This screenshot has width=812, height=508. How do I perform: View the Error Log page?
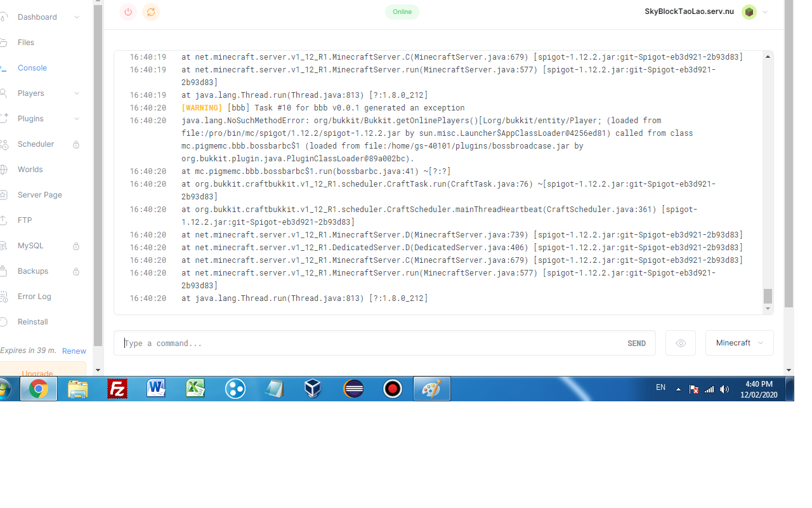tap(34, 297)
